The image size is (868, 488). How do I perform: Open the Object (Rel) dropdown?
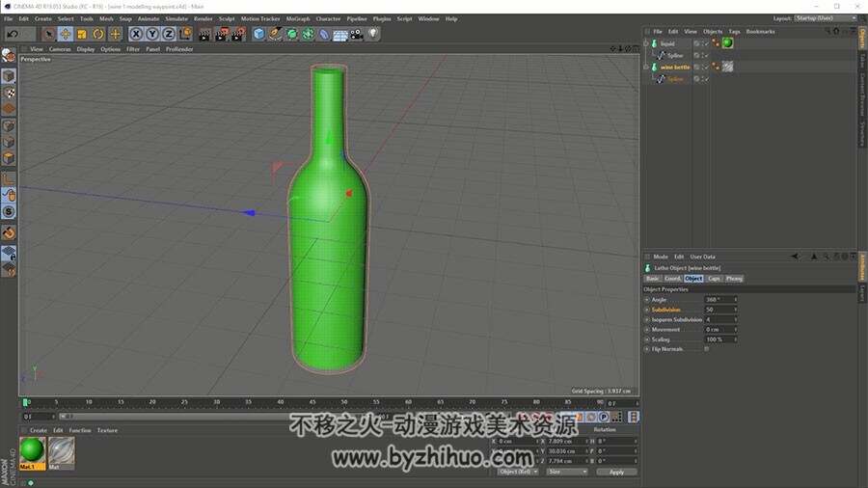[x=518, y=472]
